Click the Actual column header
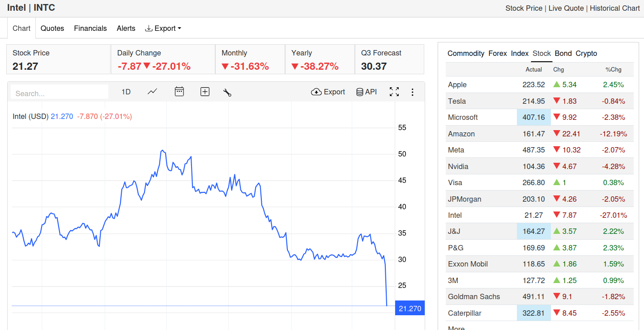644x330 pixels. pos(534,69)
